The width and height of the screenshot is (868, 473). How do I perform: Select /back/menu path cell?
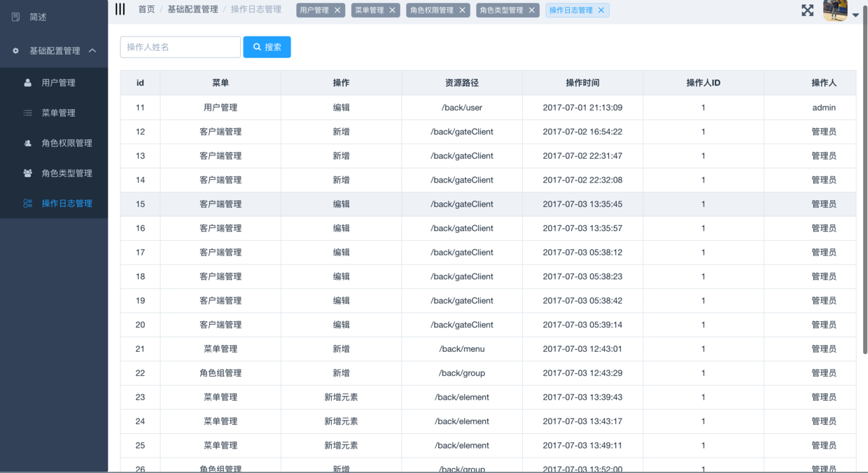[462, 348]
